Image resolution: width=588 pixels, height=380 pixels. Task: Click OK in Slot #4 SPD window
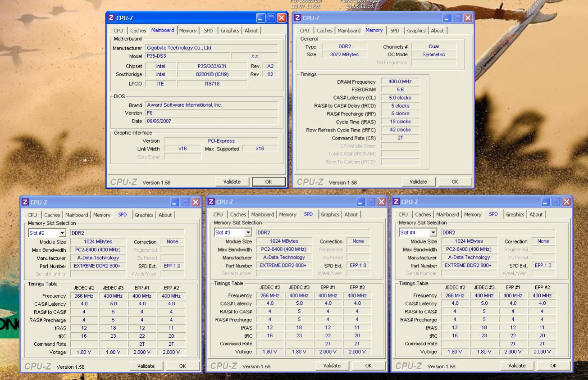[x=553, y=366]
